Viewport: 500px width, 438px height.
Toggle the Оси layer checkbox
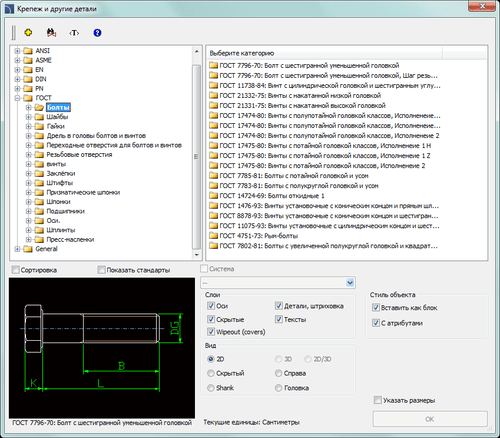coord(211,306)
